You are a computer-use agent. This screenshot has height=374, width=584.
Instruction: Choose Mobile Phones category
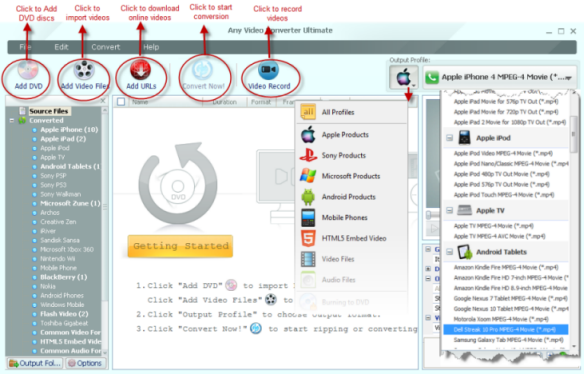[352, 218]
